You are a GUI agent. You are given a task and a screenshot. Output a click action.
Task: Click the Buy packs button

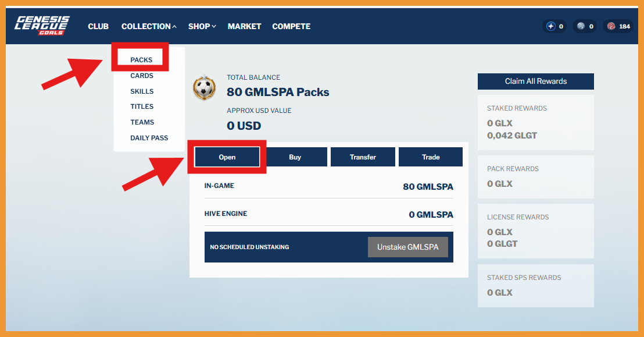pyautogui.click(x=295, y=157)
